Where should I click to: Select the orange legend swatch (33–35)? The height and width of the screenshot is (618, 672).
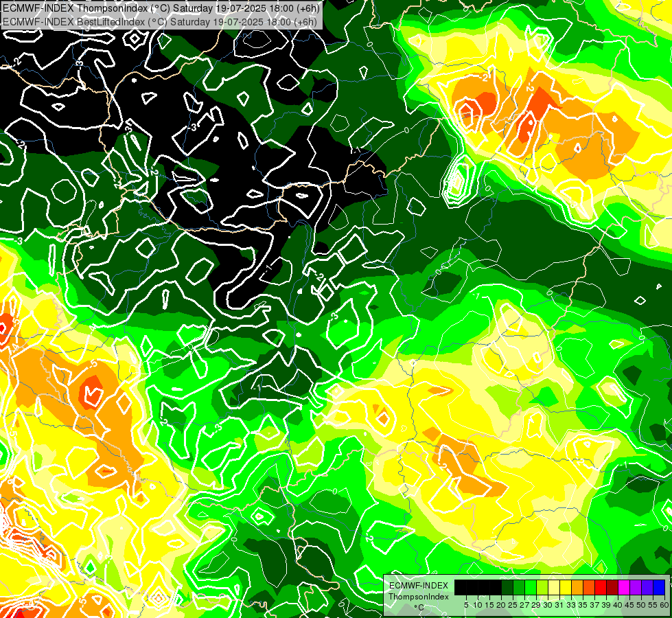(577, 587)
